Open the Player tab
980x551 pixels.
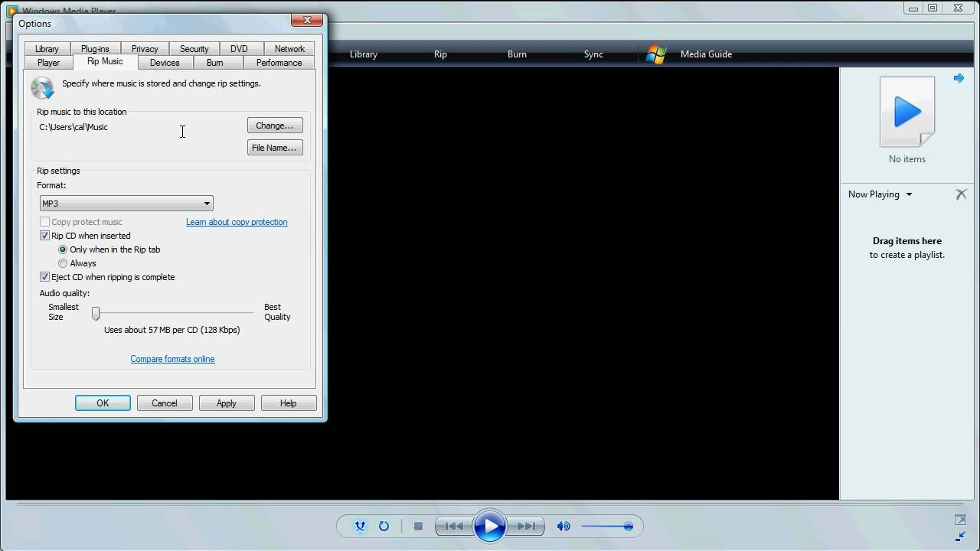(x=48, y=63)
